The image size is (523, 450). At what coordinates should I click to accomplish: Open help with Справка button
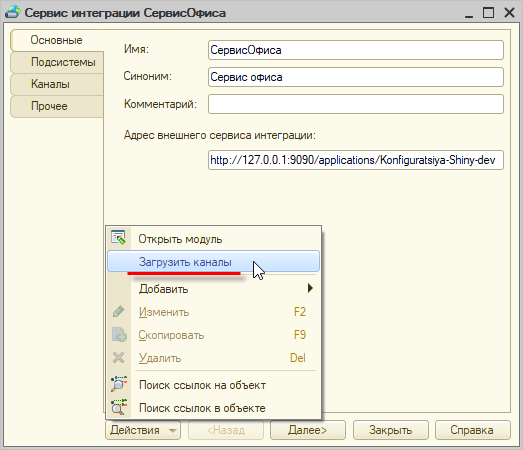coord(472,430)
